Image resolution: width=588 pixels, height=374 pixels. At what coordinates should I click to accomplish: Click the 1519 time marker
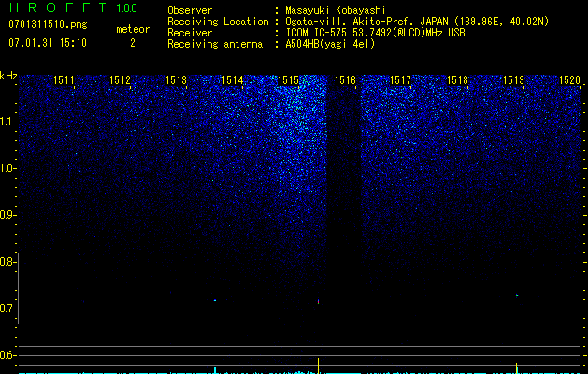(x=513, y=80)
